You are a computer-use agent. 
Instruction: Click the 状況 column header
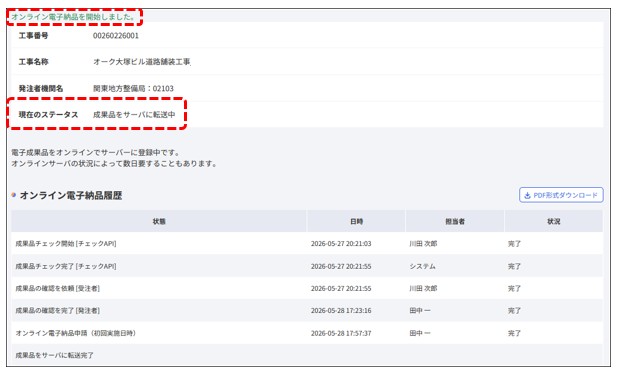coord(554,221)
